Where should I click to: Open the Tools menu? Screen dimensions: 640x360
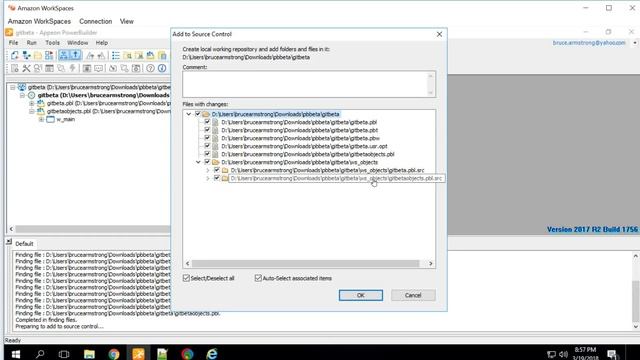pos(52,42)
